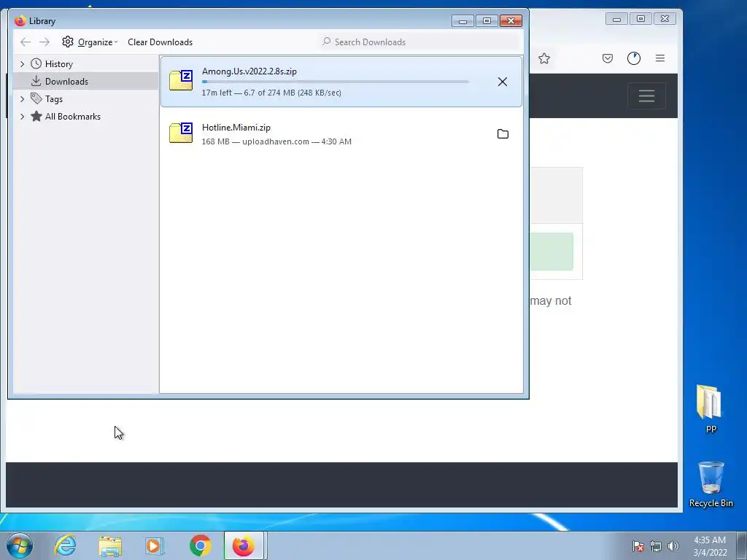Image resolution: width=747 pixels, height=560 pixels.
Task: Open network status icon in tray
Action: 656,546
